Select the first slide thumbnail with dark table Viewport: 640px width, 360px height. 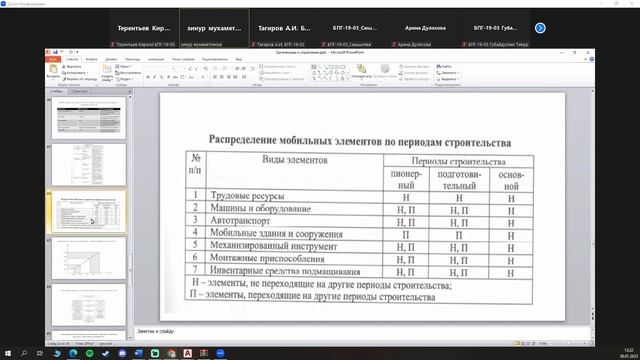(89, 118)
